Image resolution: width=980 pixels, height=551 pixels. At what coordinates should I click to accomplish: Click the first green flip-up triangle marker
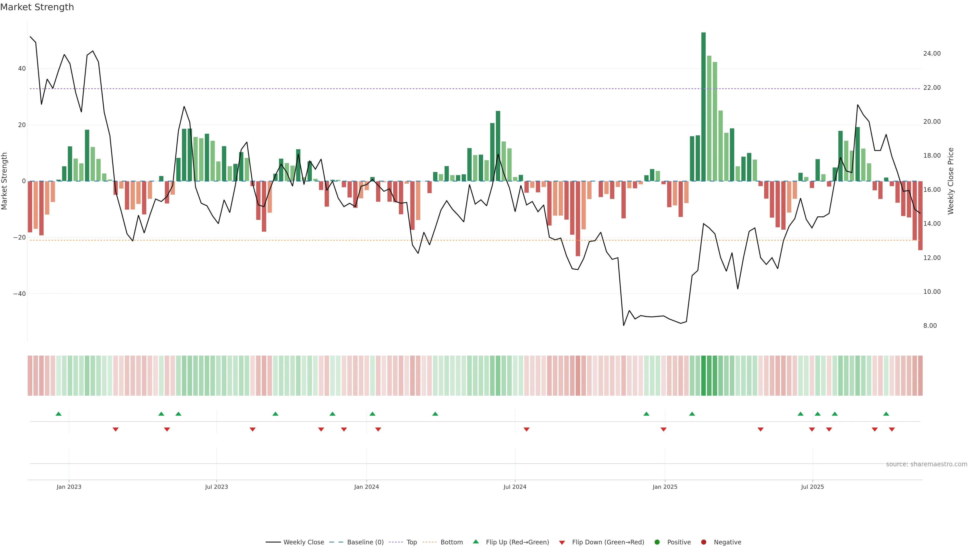point(59,414)
